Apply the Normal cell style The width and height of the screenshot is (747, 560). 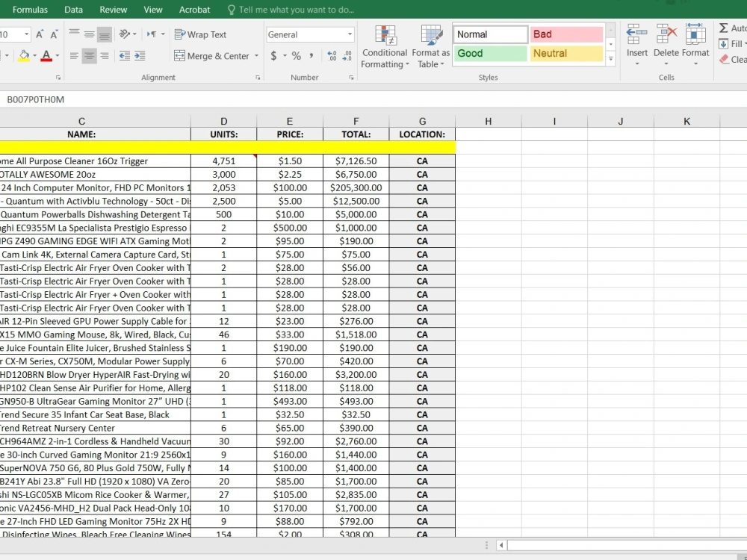(491, 34)
